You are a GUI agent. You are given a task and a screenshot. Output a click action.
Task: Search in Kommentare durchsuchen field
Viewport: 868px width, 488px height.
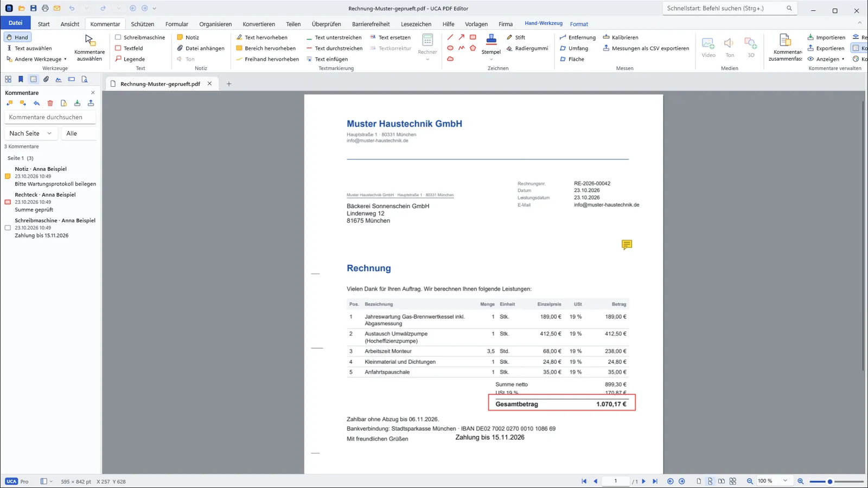[x=50, y=117]
